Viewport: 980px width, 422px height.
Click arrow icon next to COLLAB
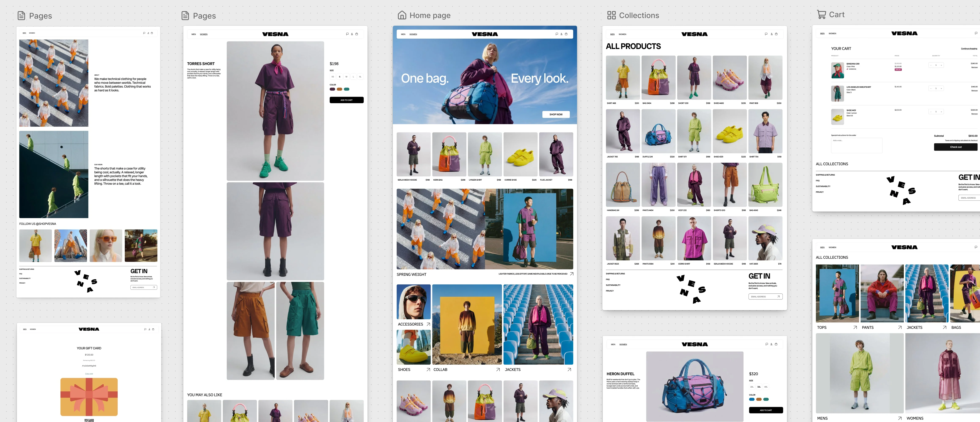point(498,369)
